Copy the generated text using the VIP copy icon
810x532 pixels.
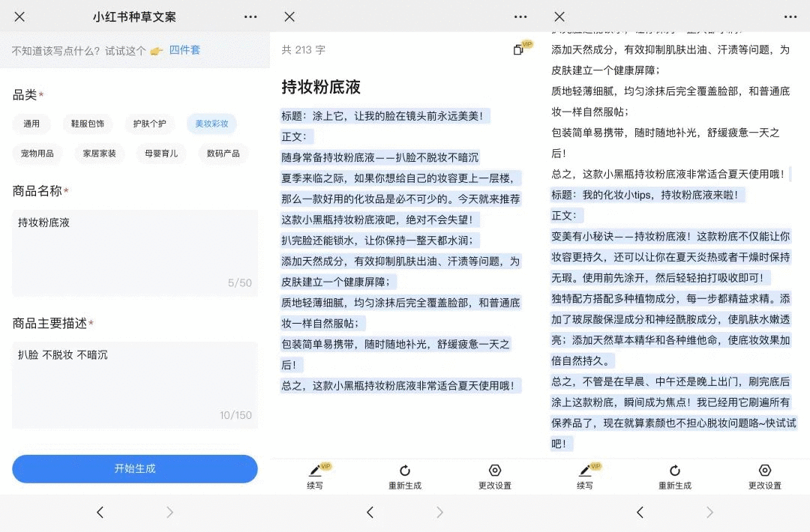[520, 49]
